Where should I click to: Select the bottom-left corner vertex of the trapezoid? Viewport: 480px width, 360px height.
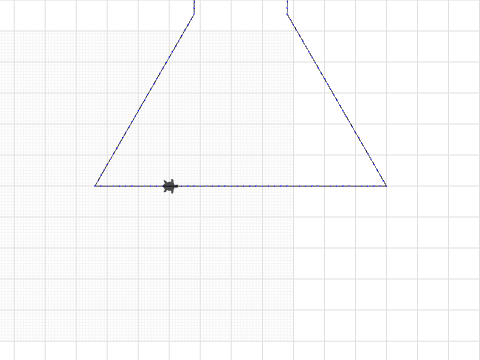pyautogui.click(x=95, y=186)
